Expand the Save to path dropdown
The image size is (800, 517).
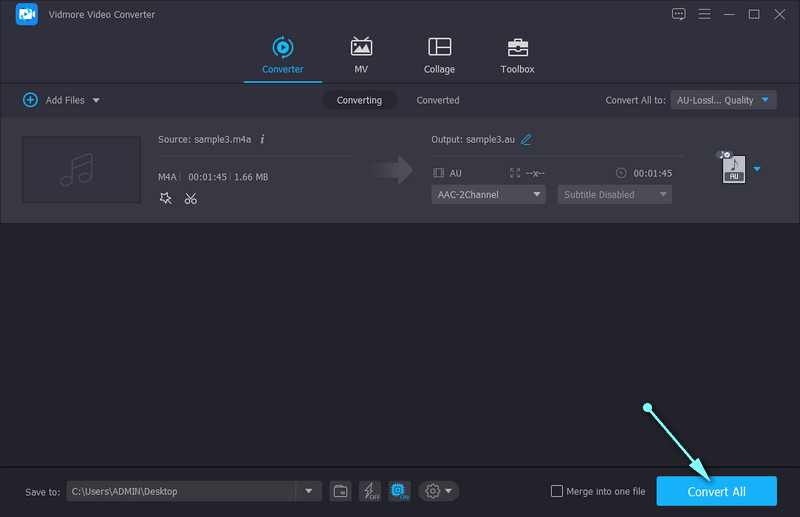[308, 491]
